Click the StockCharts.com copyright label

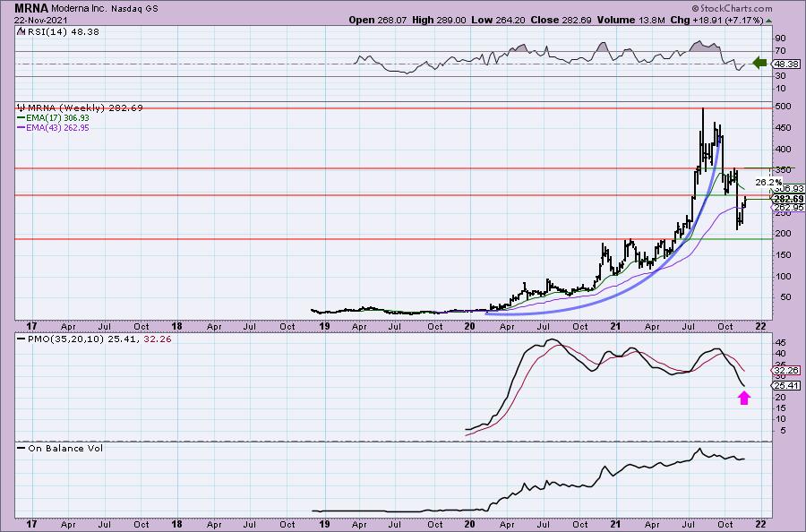pyautogui.click(x=732, y=8)
